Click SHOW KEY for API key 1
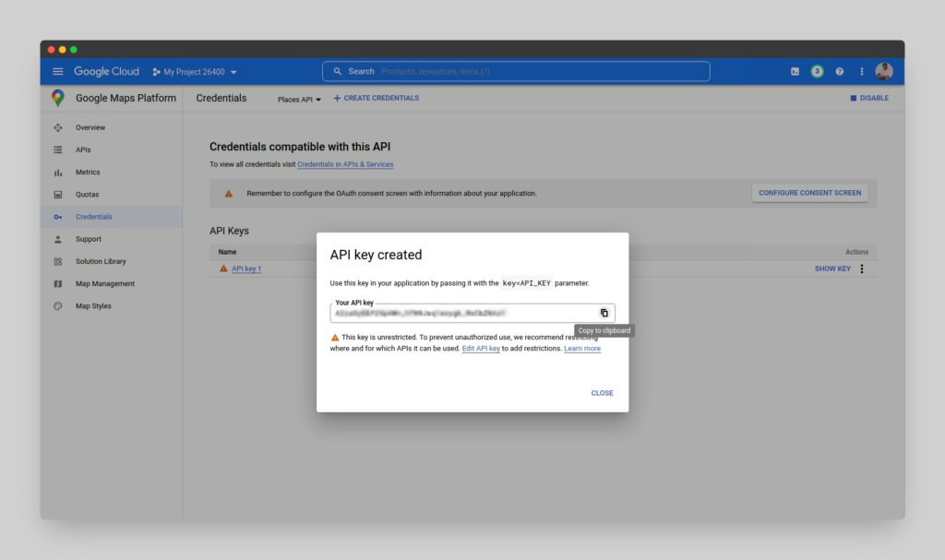This screenshot has height=560, width=945. coord(832,268)
